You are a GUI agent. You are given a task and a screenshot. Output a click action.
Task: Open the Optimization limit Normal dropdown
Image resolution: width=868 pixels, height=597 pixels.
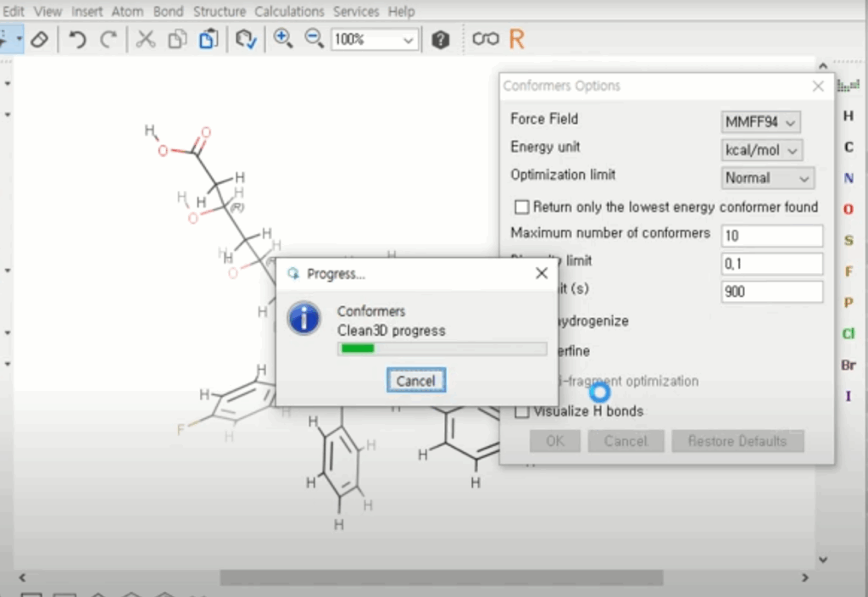click(x=767, y=178)
